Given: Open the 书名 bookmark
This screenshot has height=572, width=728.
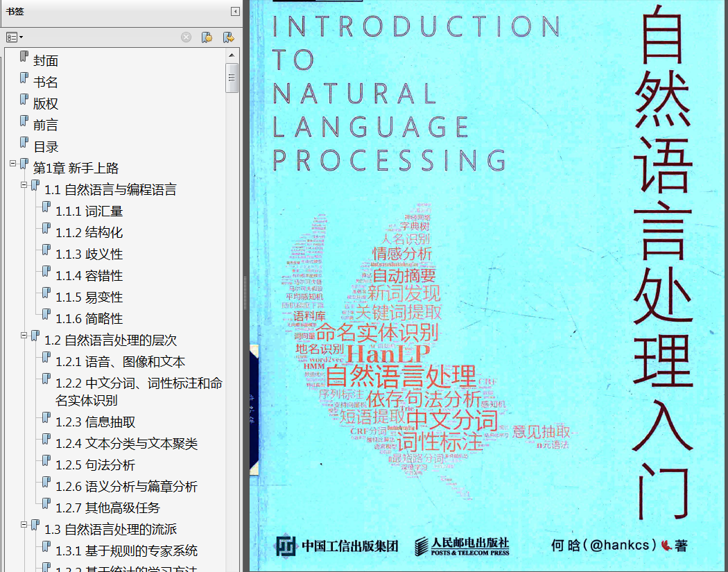Looking at the screenshot, I should point(46,83).
